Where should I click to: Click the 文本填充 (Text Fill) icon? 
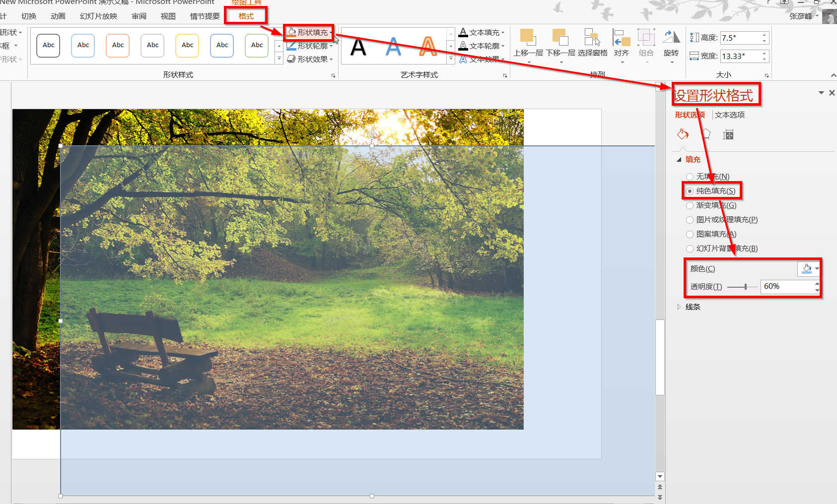tap(463, 32)
